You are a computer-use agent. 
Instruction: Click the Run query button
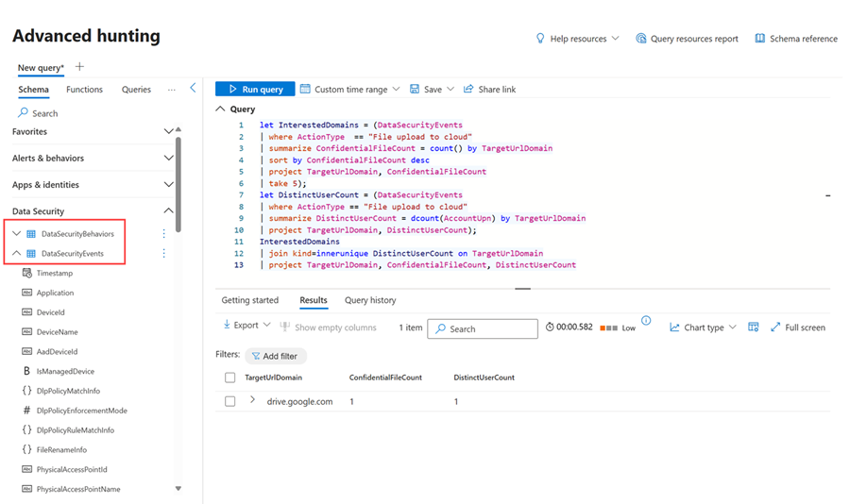click(255, 89)
